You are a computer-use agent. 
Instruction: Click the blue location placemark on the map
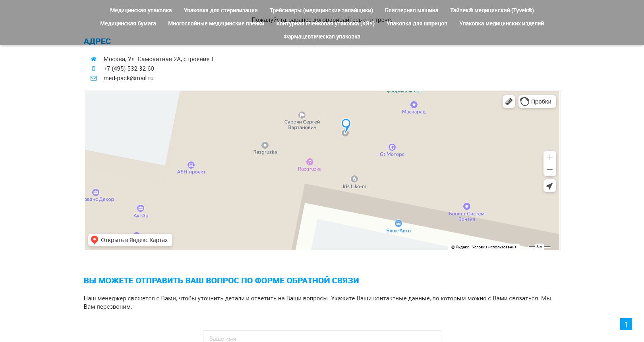(346, 125)
